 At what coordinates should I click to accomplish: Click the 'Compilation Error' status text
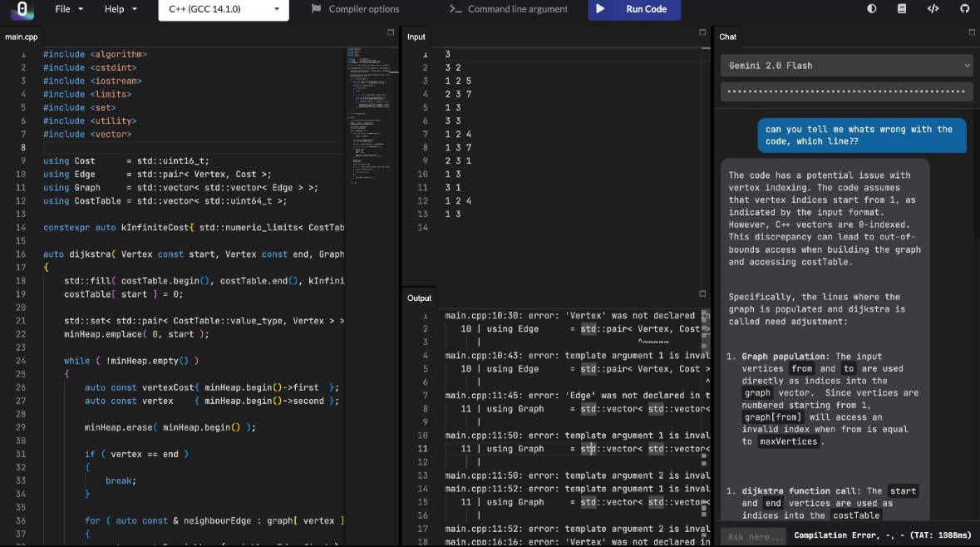(883, 535)
